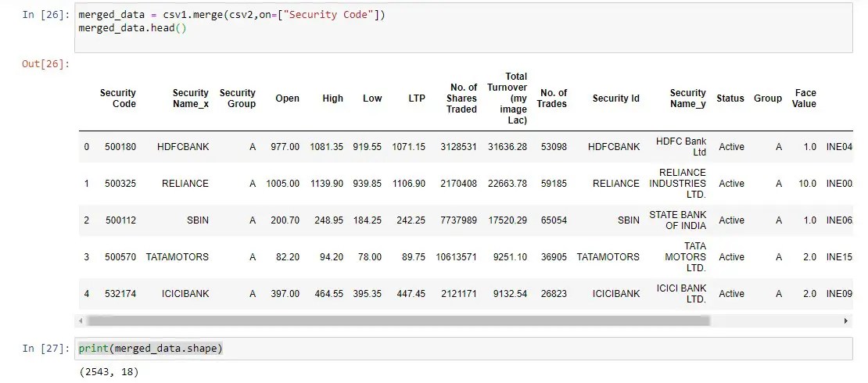The height and width of the screenshot is (383, 868).
Task: Click the SBIN Security Name_x cell
Action: tap(198, 220)
